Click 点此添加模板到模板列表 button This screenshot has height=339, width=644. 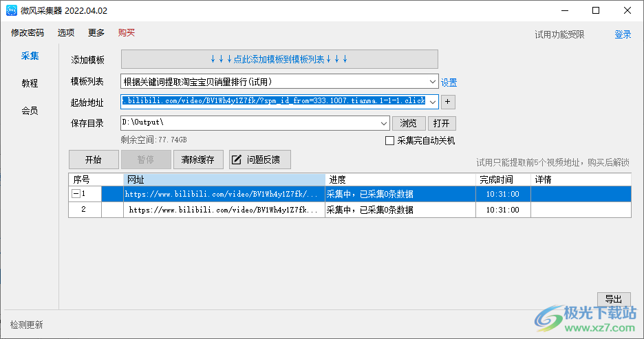[279, 60]
